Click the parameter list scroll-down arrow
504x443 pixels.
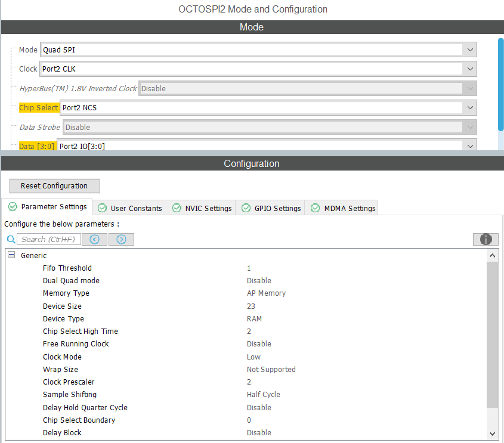click(x=492, y=433)
